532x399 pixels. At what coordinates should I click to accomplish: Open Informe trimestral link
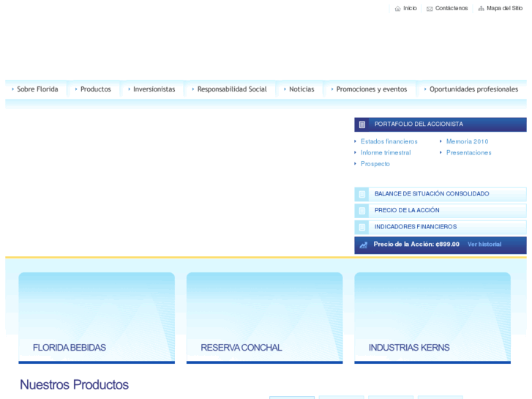(x=386, y=152)
